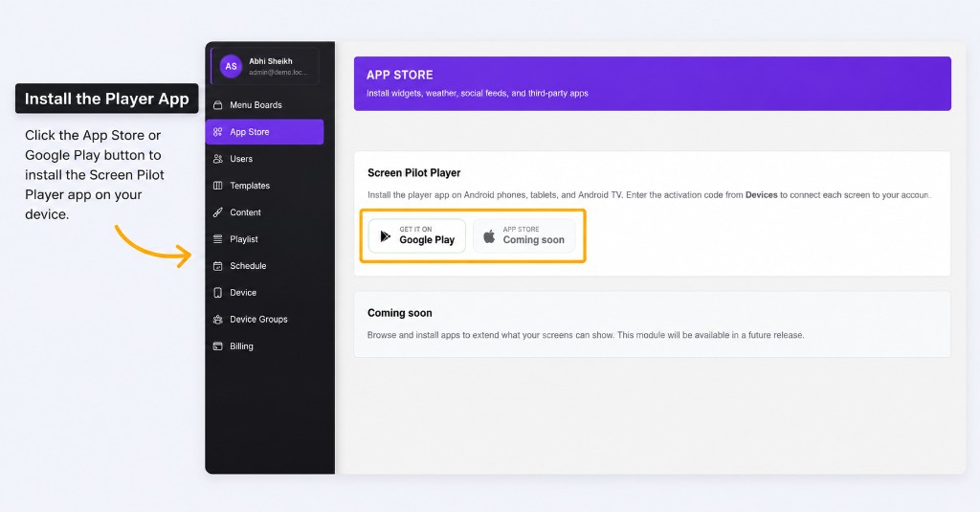
Task: Click the Browse and install apps description
Action: click(x=586, y=335)
